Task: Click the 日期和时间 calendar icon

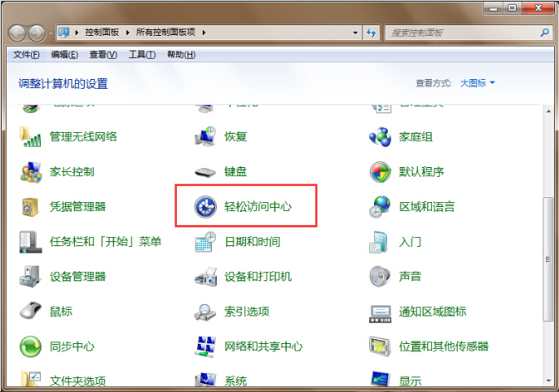Action: click(x=205, y=242)
